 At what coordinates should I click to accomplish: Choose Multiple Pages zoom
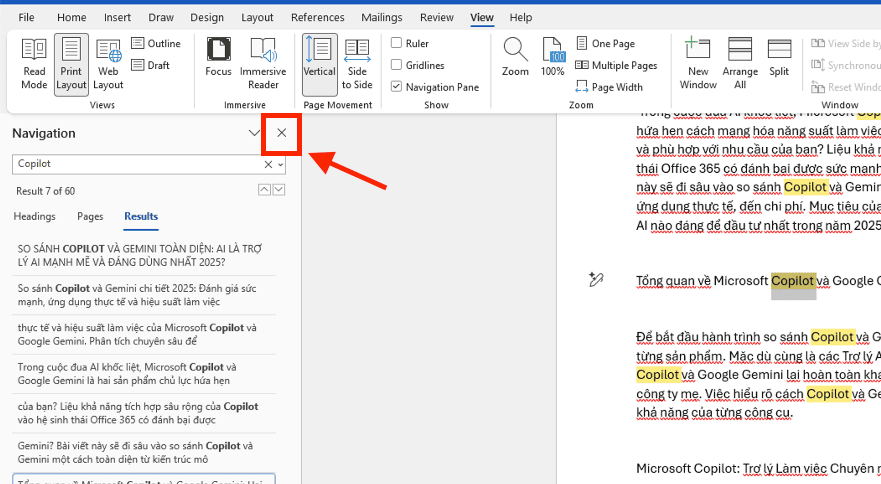click(x=616, y=65)
